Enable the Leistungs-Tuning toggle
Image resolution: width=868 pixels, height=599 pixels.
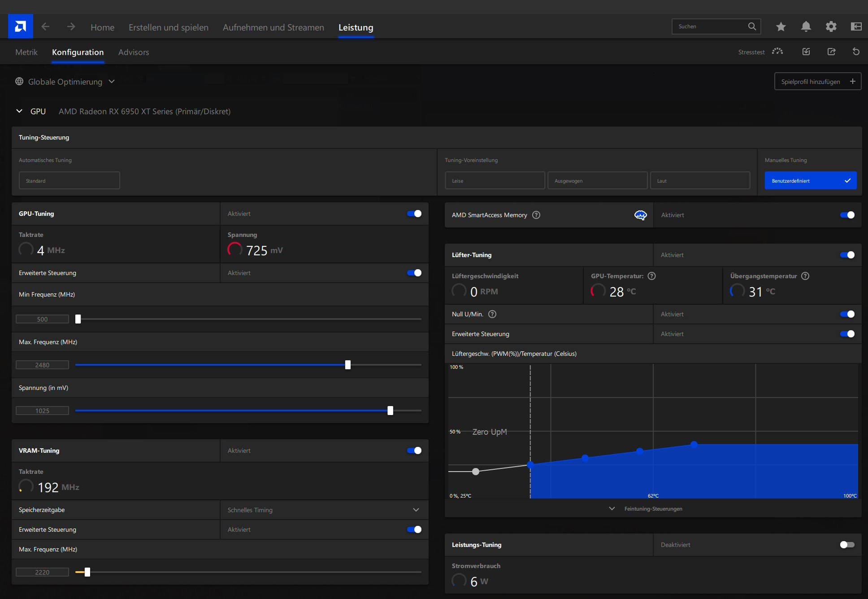click(847, 545)
